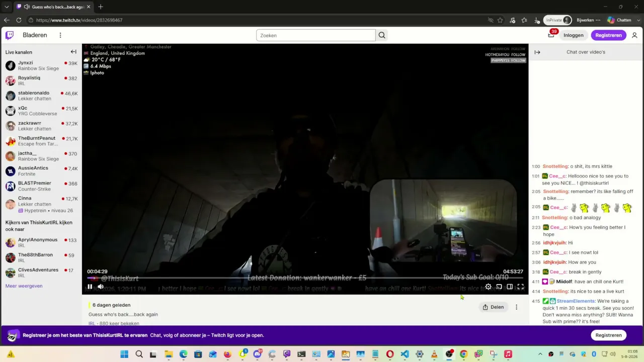The width and height of the screenshot is (644, 362).
Task: Click the Miidolf username in chat
Action: pos(564,282)
